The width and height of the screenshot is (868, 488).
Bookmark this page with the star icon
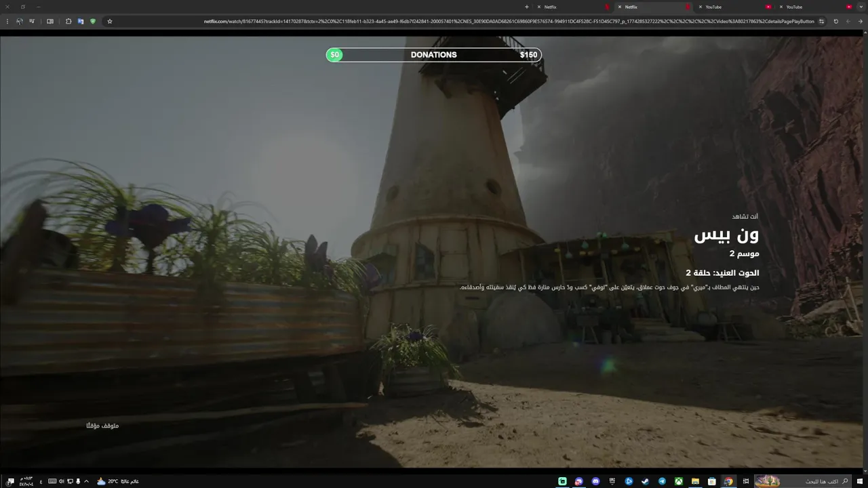pyautogui.click(x=110, y=21)
